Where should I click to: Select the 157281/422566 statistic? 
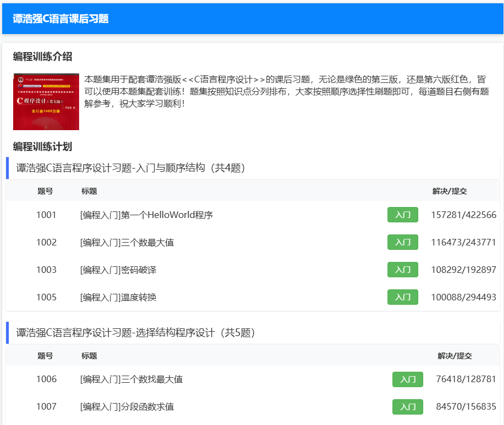click(x=463, y=215)
